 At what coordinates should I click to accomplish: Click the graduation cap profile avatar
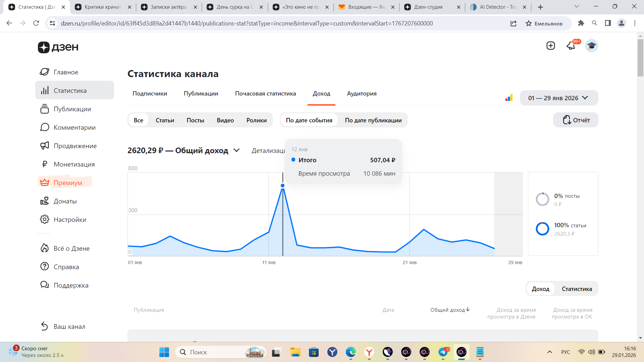591,46
